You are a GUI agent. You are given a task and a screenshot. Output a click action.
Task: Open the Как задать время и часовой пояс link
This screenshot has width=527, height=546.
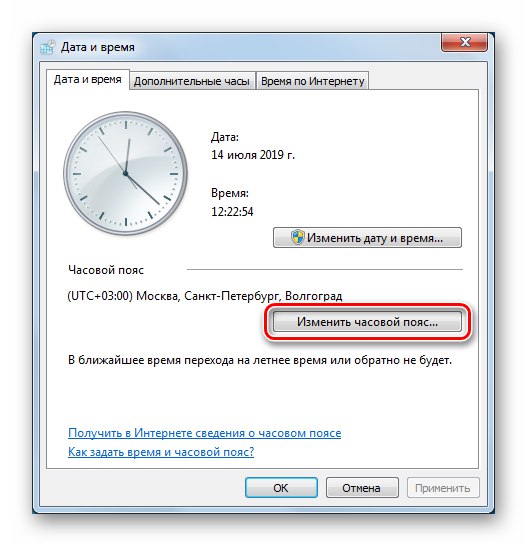tap(161, 452)
